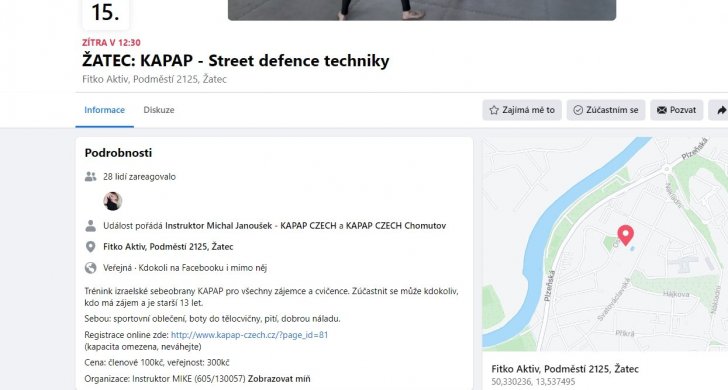Click the location pin icon in details
Viewport: 728px width, 390px height.
(x=91, y=247)
